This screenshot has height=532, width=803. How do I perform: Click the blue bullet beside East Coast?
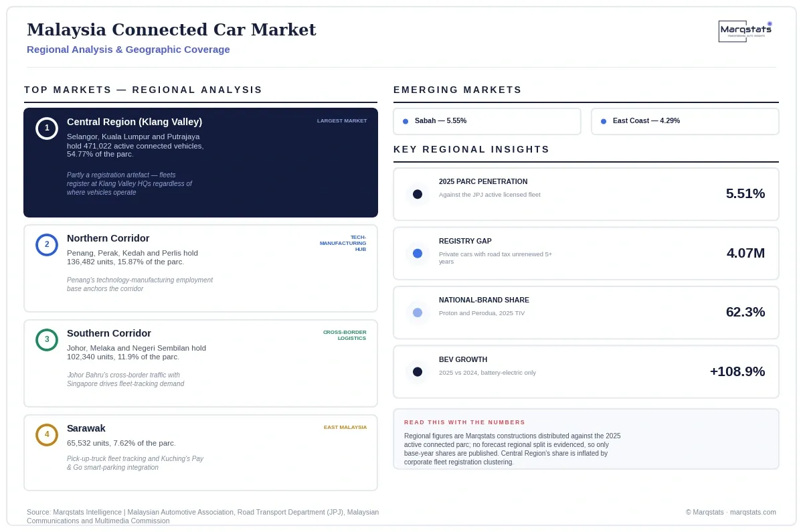(x=604, y=121)
